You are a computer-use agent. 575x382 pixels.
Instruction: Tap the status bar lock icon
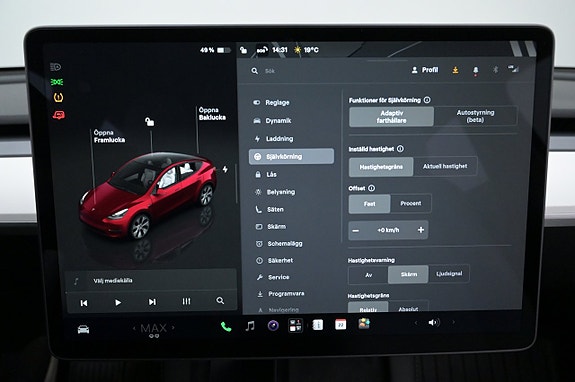243,50
